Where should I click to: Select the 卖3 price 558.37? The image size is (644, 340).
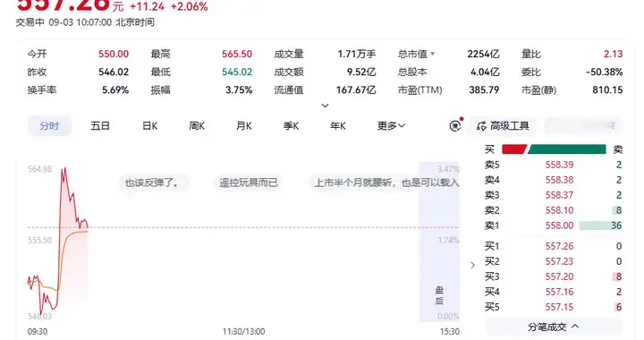pos(559,195)
